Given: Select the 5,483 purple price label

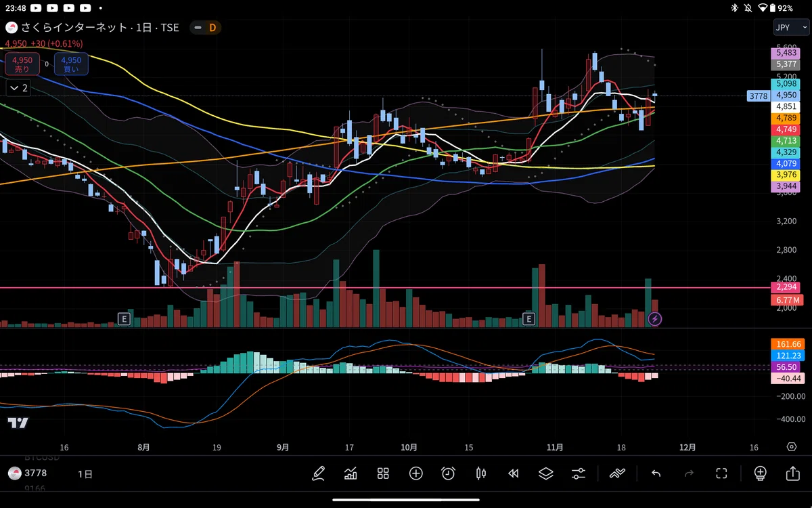Looking at the screenshot, I should [x=786, y=53].
